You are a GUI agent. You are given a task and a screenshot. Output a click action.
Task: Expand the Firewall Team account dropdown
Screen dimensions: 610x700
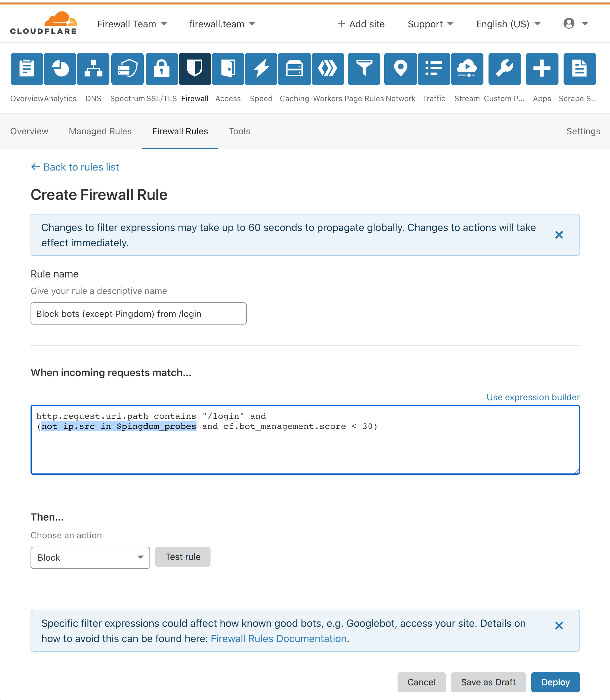click(x=132, y=24)
